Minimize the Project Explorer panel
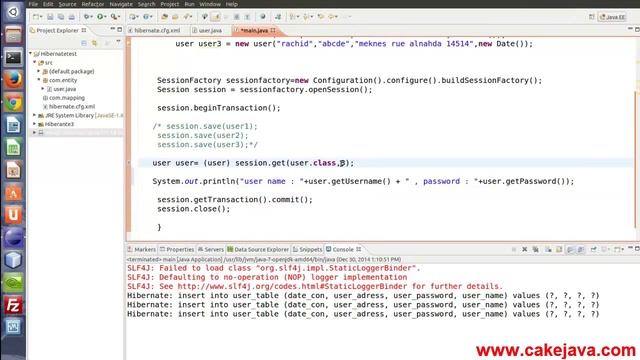This screenshot has width=640, height=360. click(x=112, y=29)
